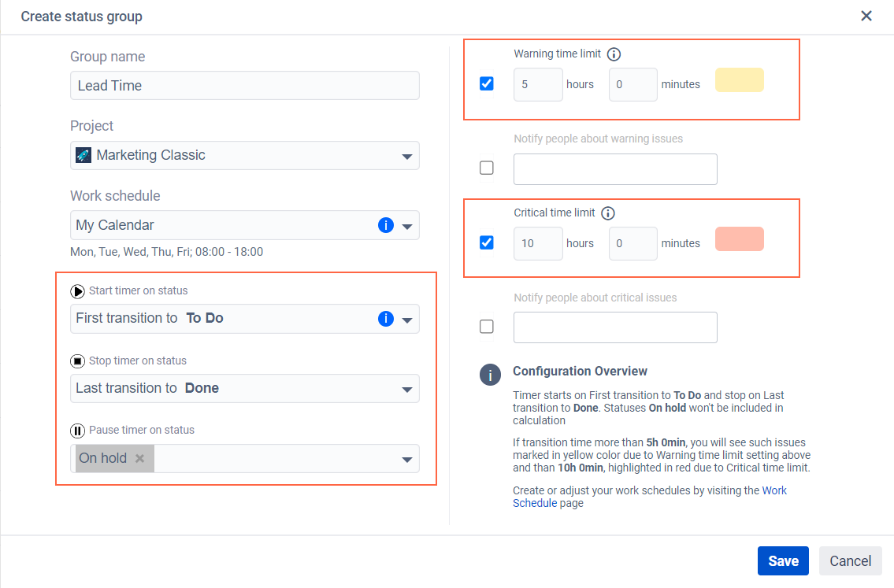This screenshot has width=894, height=588.
Task: Uncheck the Critical time limit checkbox
Action: pyautogui.click(x=486, y=242)
